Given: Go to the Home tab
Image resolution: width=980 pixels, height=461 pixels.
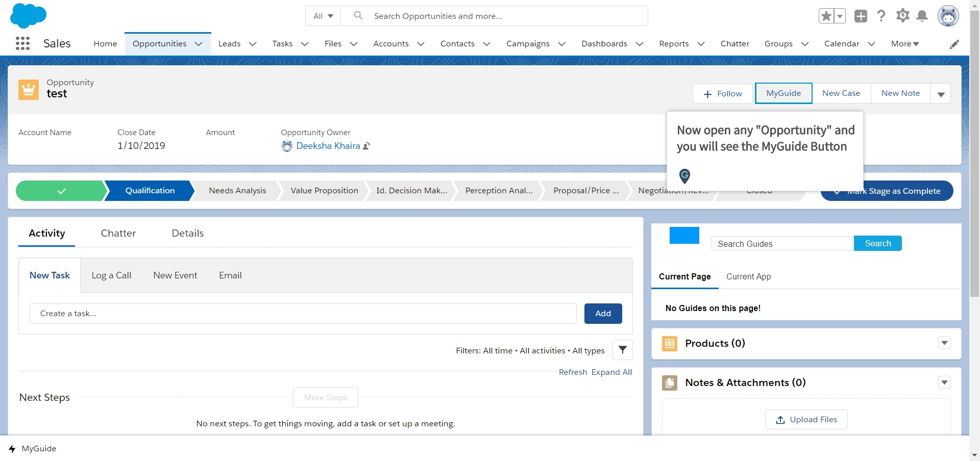Looking at the screenshot, I should [x=105, y=44].
